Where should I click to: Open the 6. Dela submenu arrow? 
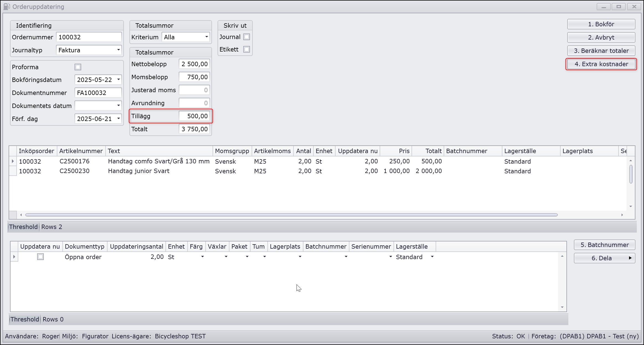coord(630,258)
